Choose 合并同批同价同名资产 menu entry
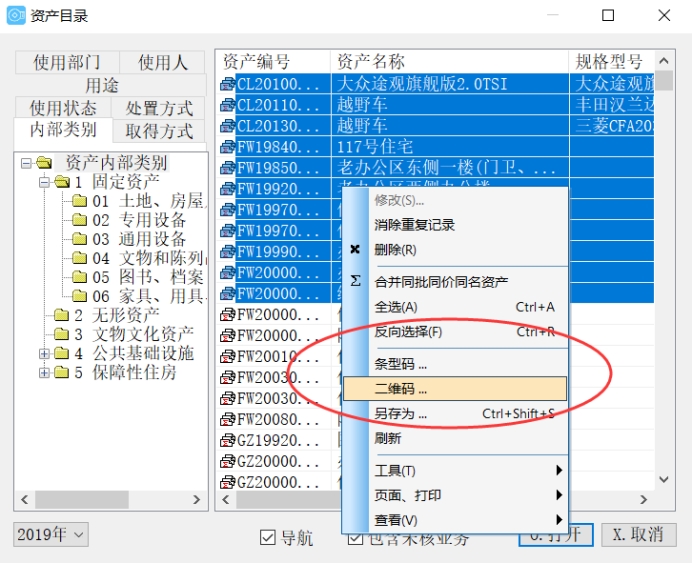 (x=455, y=282)
